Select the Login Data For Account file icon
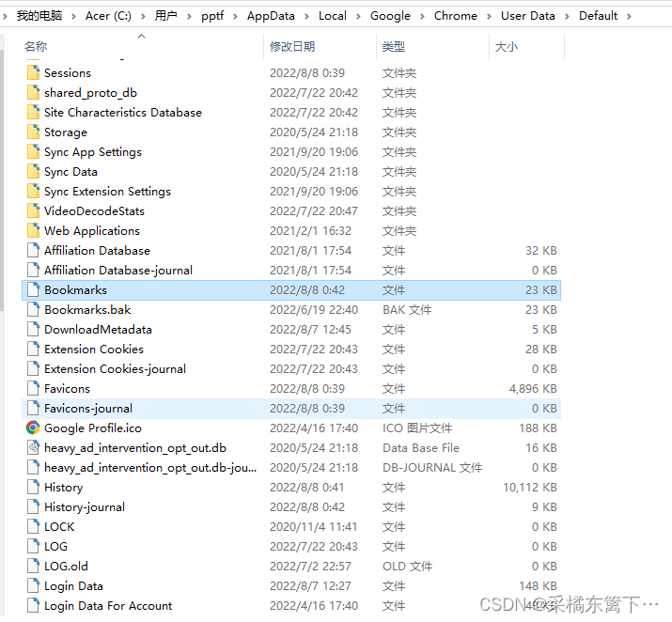The height and width of the screenshot is (622, 672). tap(33, 605)
